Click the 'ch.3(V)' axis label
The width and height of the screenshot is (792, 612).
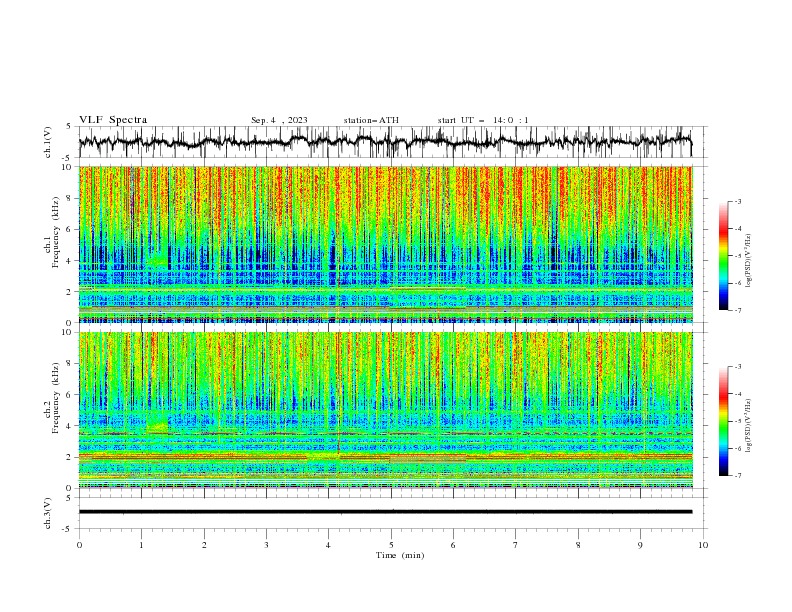click(48, 513)
